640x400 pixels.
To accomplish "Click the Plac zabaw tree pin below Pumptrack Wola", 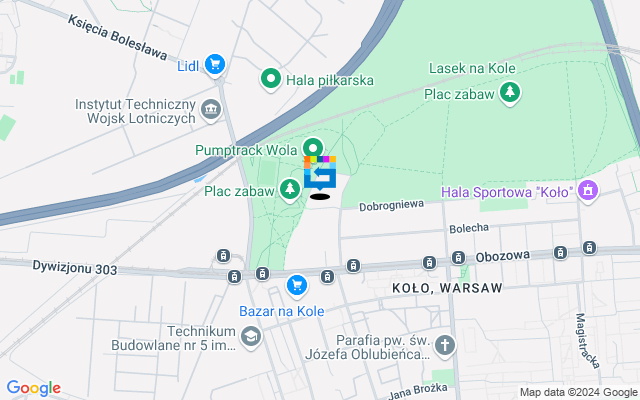I will pyautogui.click(x=290, y=191).
